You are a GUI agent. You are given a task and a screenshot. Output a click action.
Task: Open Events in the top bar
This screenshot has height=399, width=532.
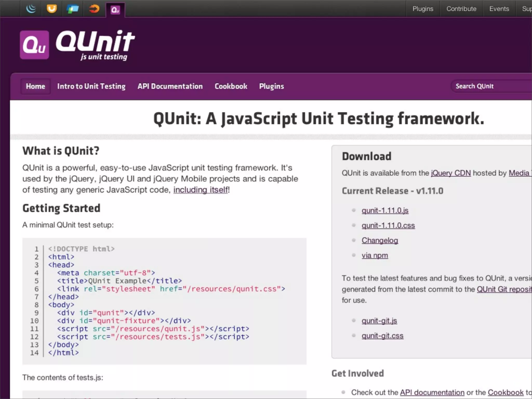click(x=499, y=9)
